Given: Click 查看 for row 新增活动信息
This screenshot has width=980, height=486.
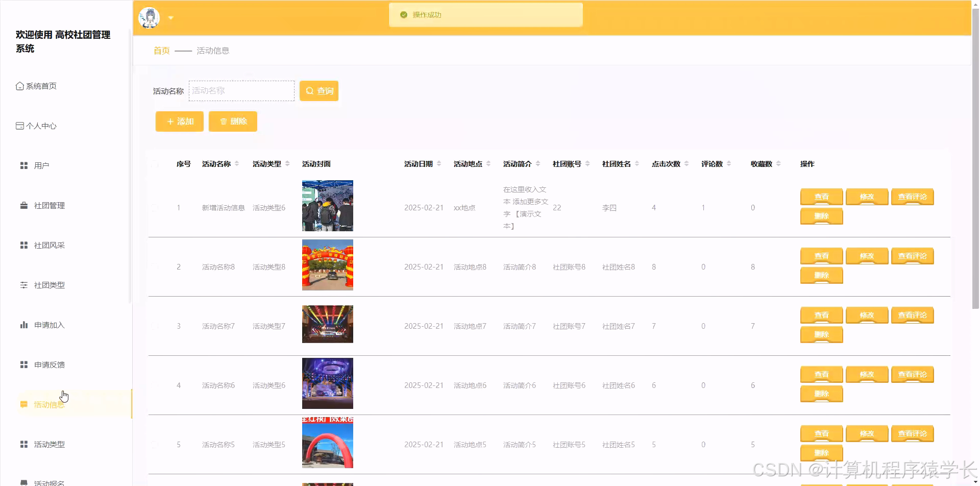Looking at the screenshot, I should coord(822,197).
